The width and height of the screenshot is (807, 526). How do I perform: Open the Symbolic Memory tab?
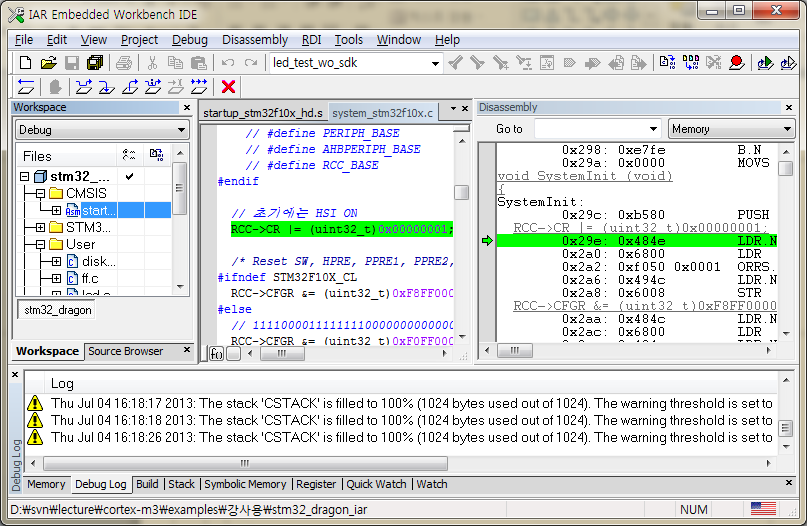pos(245,484)
